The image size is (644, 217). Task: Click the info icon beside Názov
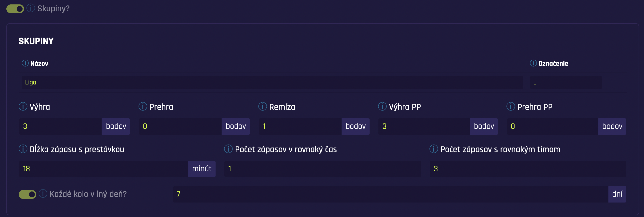tap(25, 63)
